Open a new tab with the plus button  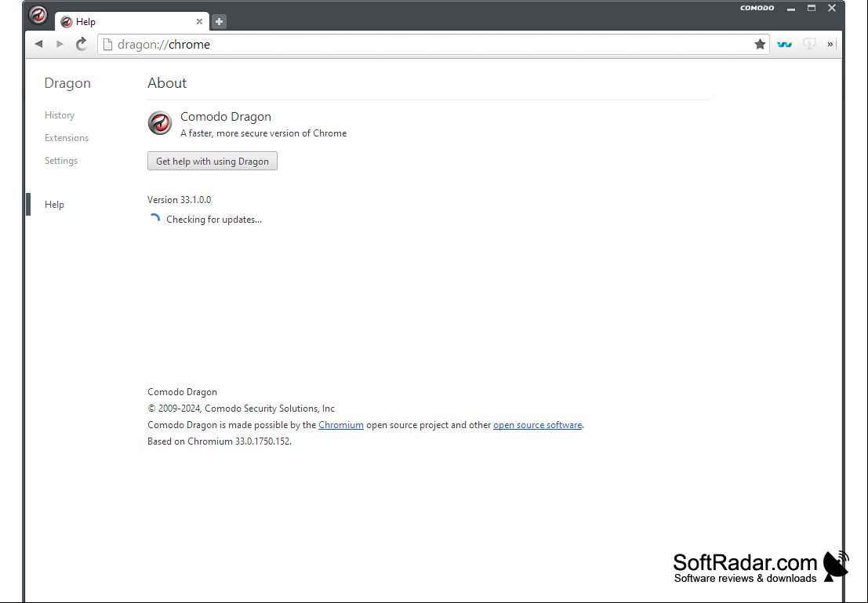pos(220,22)
